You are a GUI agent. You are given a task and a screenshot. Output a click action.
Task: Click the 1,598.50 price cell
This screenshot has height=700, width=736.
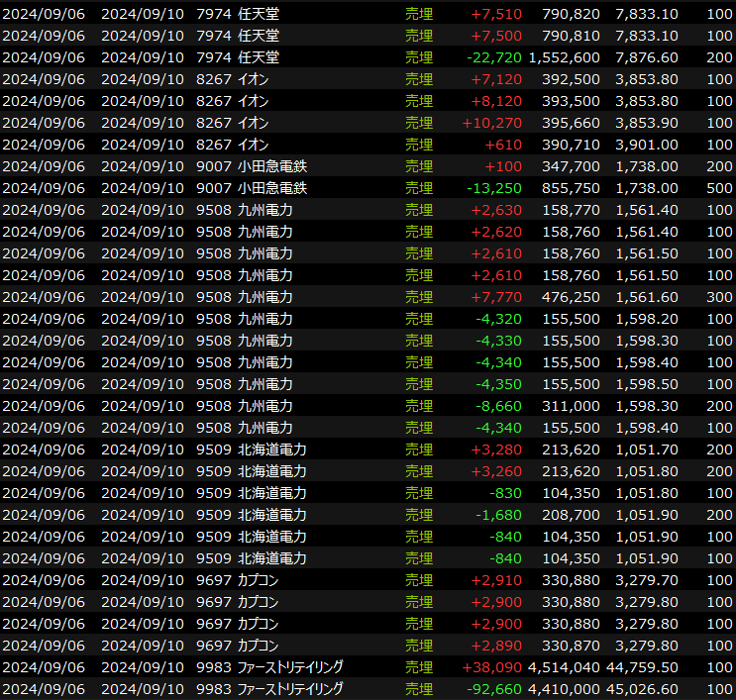click(647, 384)
